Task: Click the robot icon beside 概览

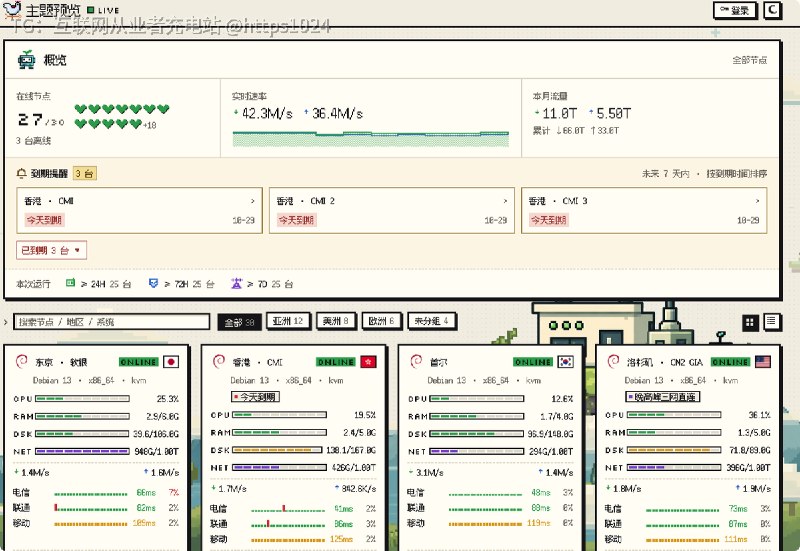Action: (x=27, y=60)
